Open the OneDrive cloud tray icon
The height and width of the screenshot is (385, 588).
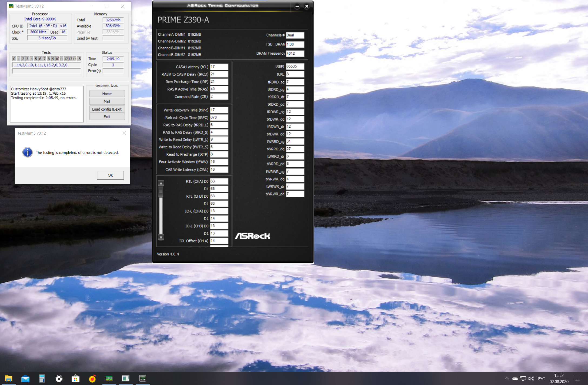pyautogui.click(x=515, y=379)
